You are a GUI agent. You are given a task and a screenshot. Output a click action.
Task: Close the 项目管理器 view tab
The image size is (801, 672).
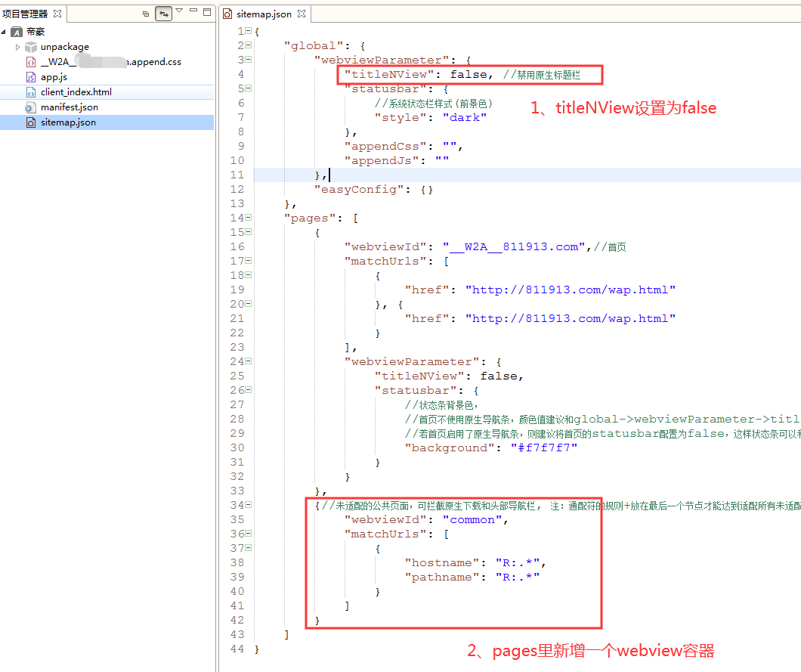point(57,14)
